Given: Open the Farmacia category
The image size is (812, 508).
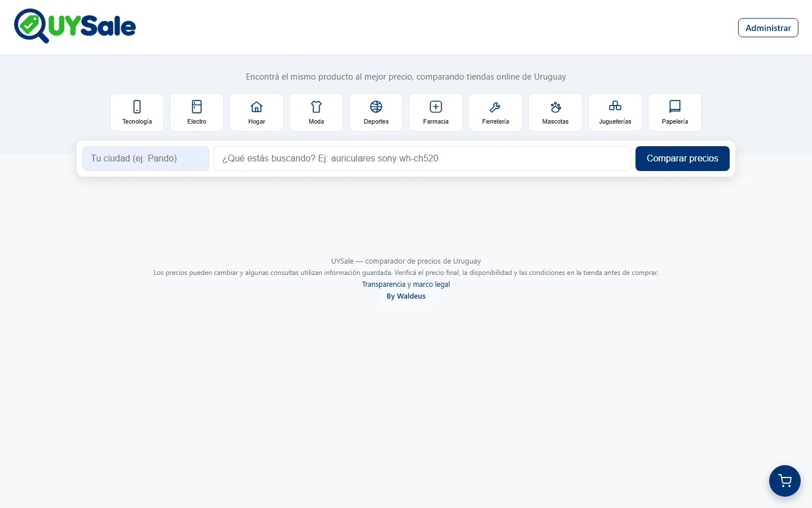Looking at the screenshot, I should click(x=436, y=112).
